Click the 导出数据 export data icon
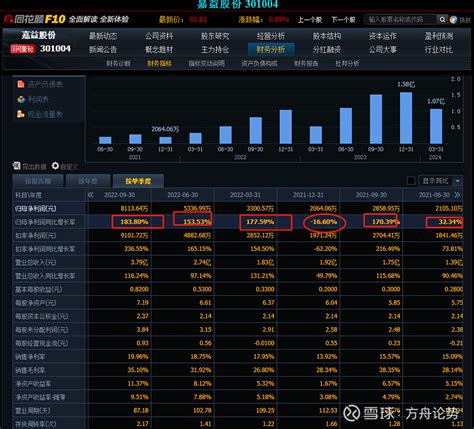The image size is (474, 429). pyautogui.click(x=16, y=166)
